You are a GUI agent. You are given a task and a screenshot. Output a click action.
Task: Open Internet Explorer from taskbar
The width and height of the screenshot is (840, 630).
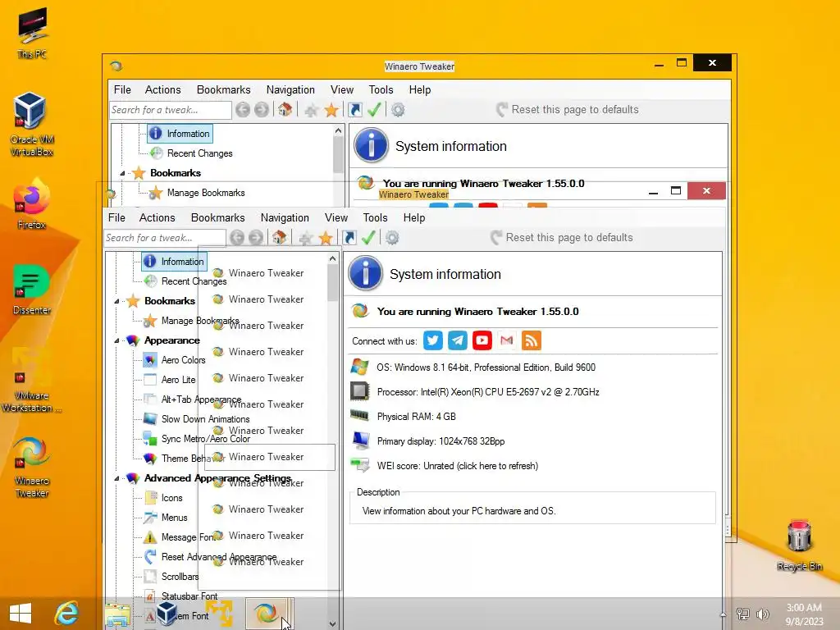pyautogui.click(x=66, y=614)
